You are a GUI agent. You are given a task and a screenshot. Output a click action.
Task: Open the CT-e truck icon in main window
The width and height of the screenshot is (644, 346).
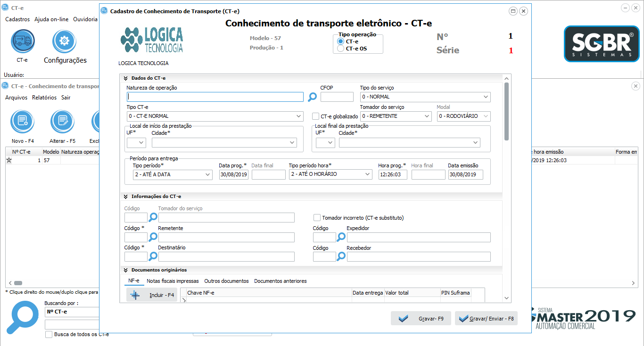pos(23,41)
